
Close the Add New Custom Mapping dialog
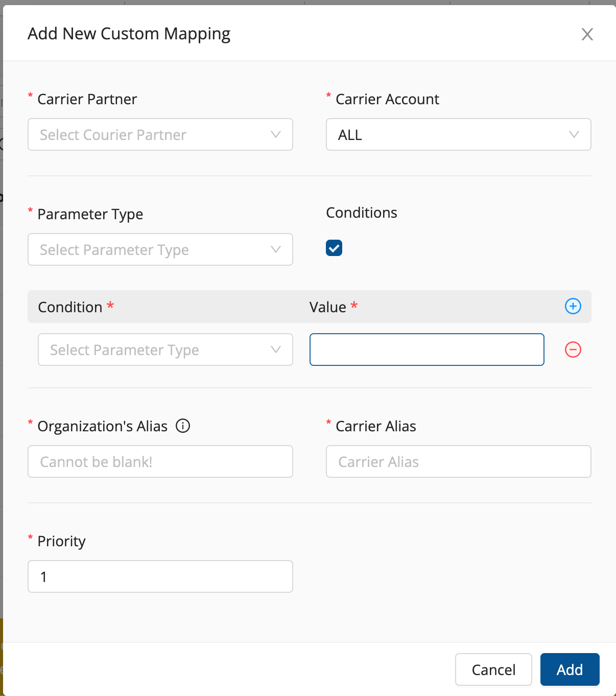[x=587, y=34]
